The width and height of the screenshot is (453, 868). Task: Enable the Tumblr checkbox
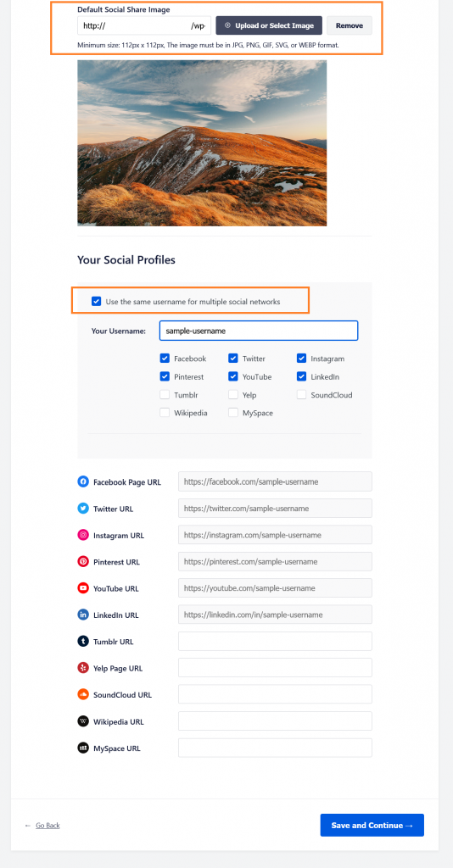tap(165, 395)
